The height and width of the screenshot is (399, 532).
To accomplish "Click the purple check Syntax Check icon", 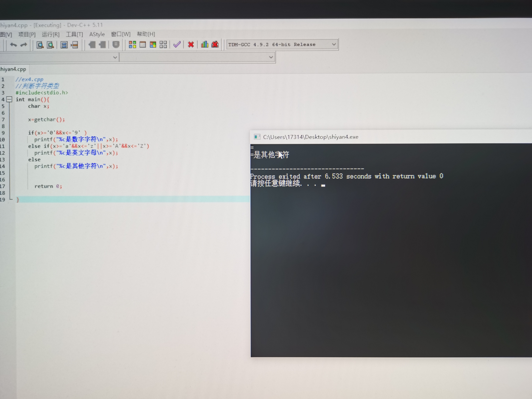I will pos(177,44).
